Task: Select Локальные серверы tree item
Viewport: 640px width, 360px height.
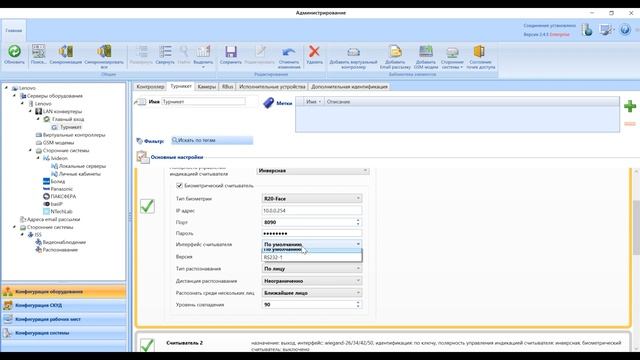Action: (x=82, y=166)
